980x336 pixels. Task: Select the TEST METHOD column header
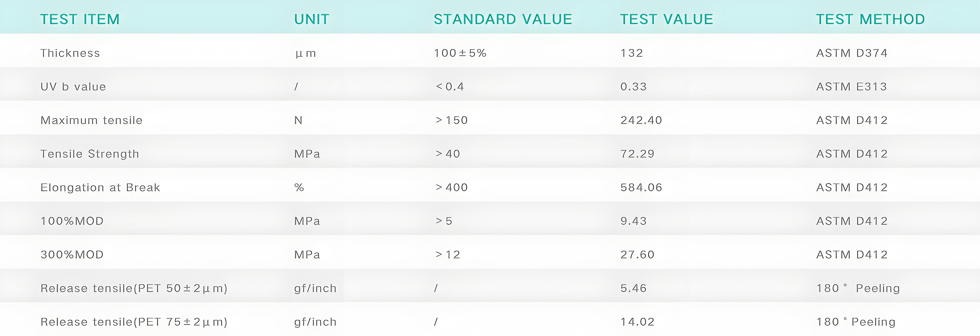[x=870, y=19]
